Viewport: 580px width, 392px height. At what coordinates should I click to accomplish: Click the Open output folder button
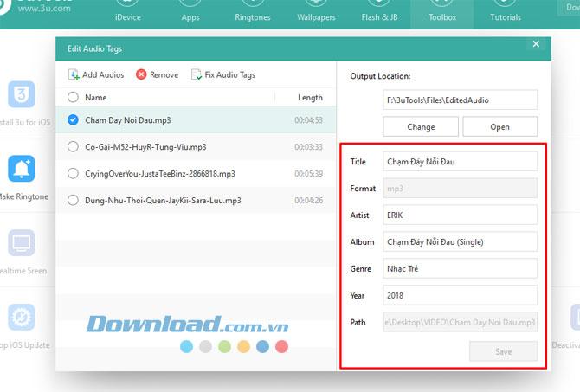(499, 126)
